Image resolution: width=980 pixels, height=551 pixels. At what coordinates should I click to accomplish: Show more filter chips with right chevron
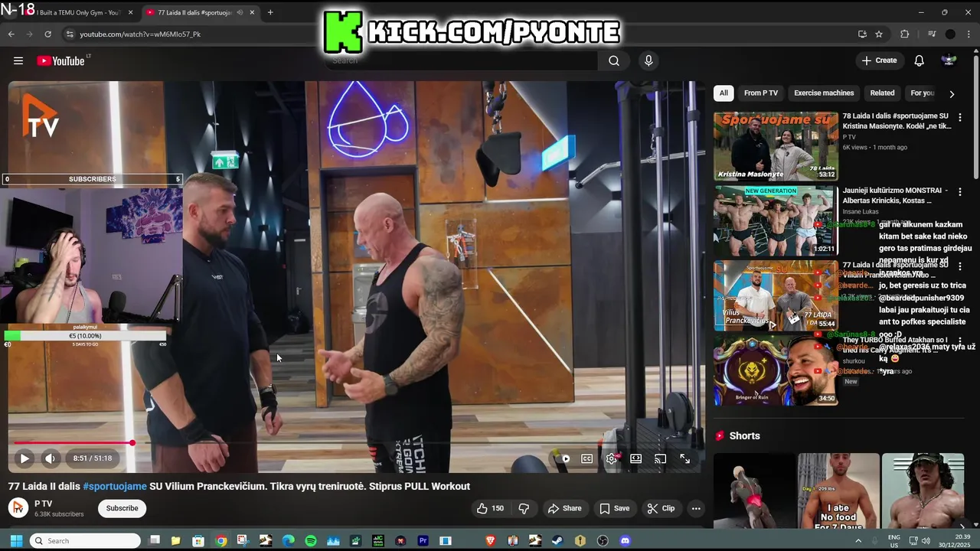coord(952,93)
